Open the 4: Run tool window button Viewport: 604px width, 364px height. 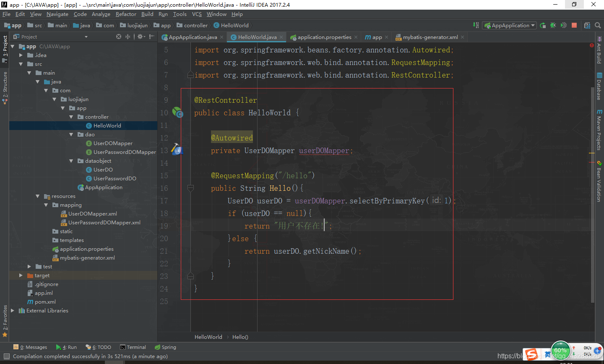(66, 347)
